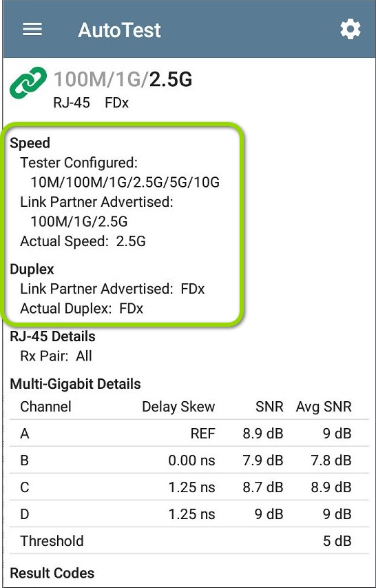The width and height of the screenshot is (376, 588).
Task: Select the Speed section heading
Action: click(x=30, y=143)
